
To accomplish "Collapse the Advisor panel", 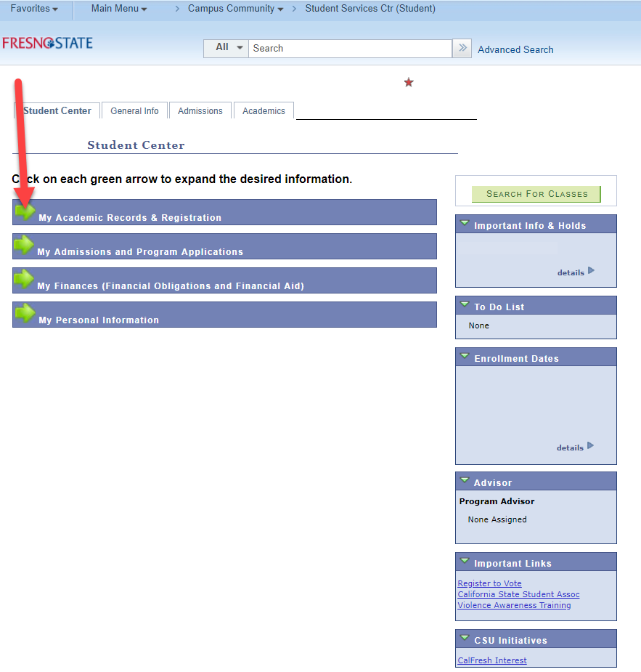I will coord(465,481).
